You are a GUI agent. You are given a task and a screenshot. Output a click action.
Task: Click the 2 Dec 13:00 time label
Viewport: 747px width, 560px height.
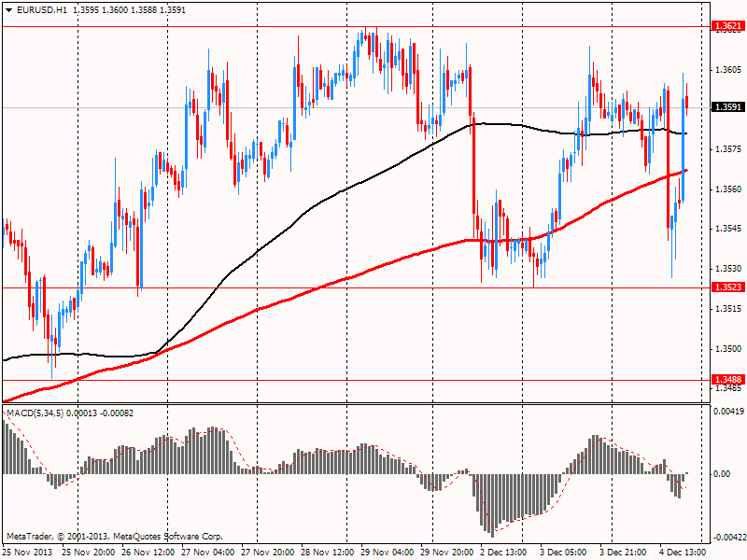504,553
